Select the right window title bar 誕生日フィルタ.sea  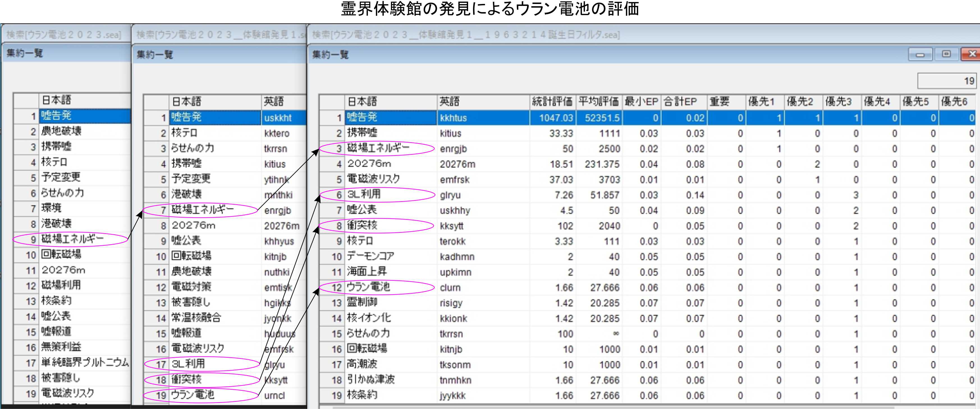click(x=643, y=35)
